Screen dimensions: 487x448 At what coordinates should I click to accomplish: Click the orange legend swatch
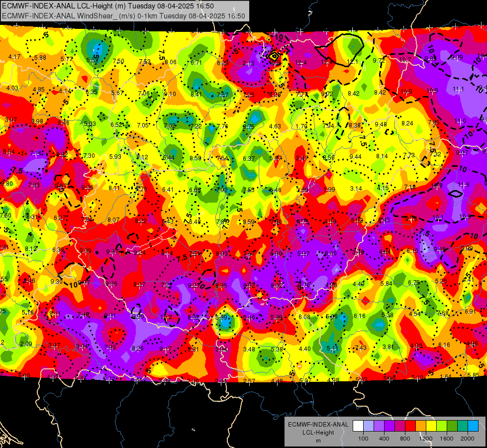[x=421, y=426]
